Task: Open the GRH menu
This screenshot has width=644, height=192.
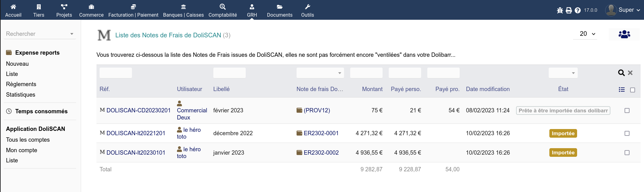Action: [252, 10]
